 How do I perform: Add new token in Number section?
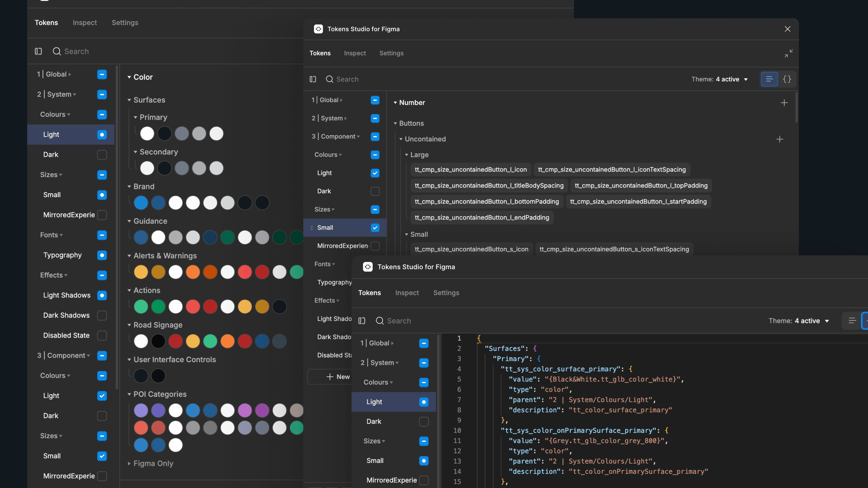coord(784,103)
